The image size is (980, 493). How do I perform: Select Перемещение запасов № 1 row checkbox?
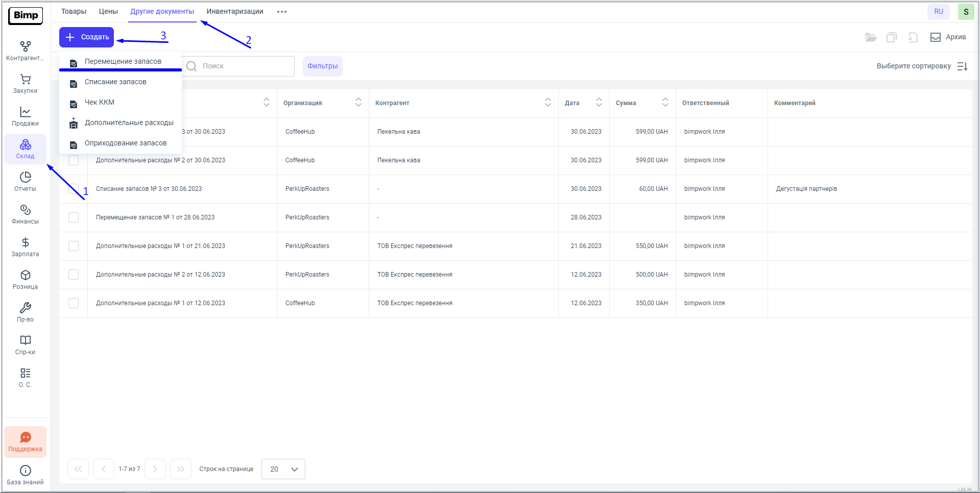74,217
